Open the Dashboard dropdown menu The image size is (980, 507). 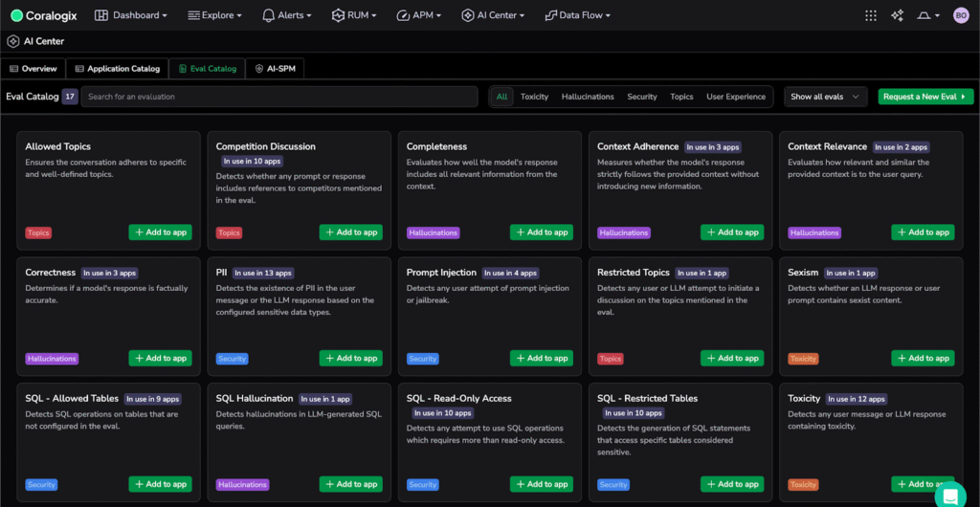(132, 15)
